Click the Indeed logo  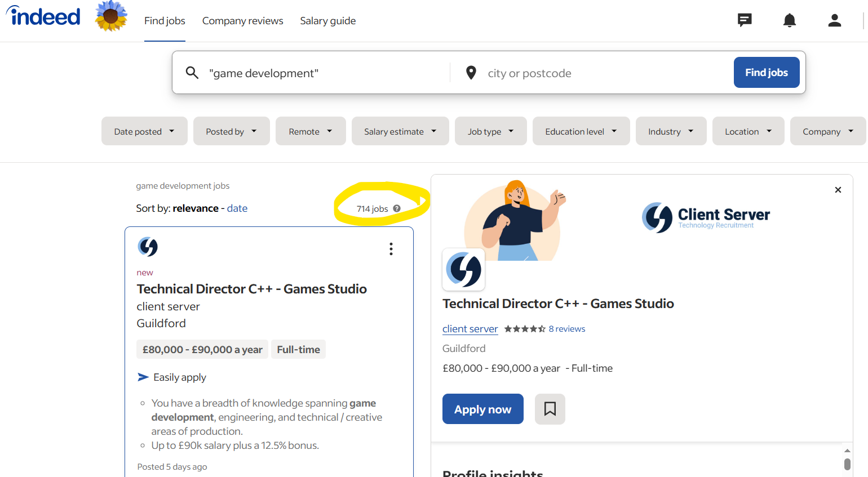coord(43,16)
